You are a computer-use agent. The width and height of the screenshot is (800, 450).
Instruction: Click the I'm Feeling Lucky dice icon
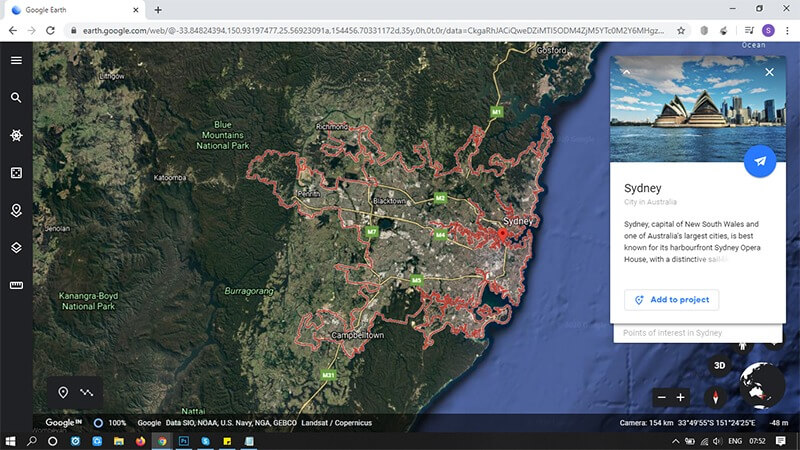pos(16,173)
